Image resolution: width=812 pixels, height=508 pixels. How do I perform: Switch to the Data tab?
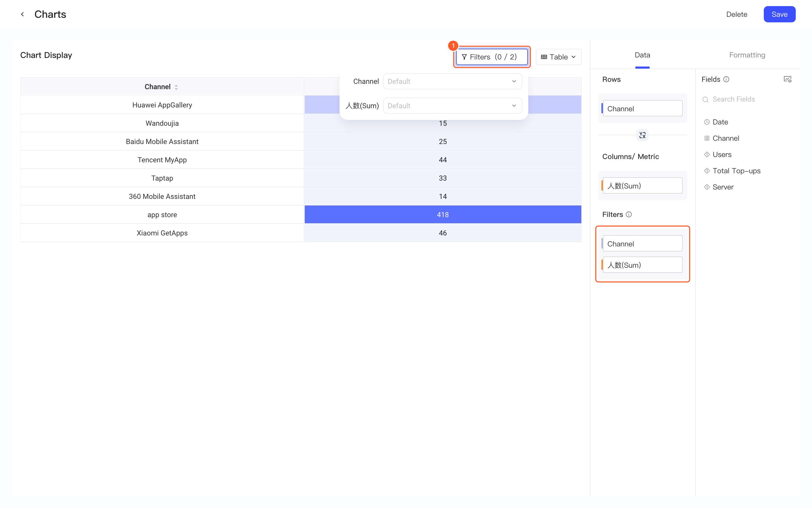tap(642, 55)
